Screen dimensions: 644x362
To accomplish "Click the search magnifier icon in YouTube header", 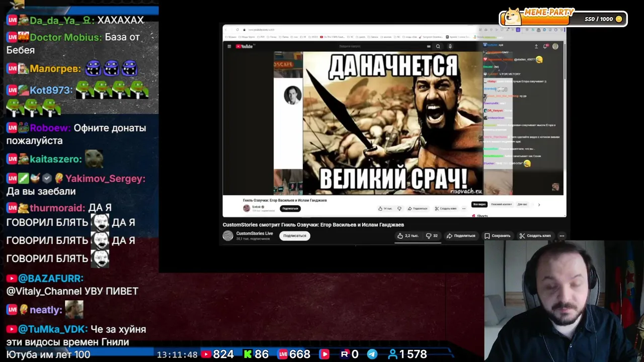I will click(x=438, y=46).
